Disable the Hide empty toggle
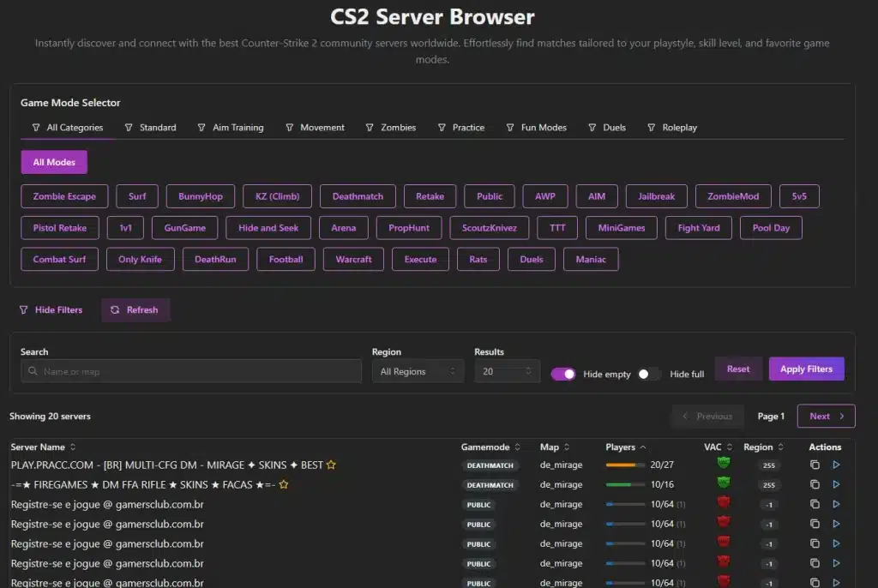Image resolution: width=878 pixels, height=588 pixels. [562, 375]
